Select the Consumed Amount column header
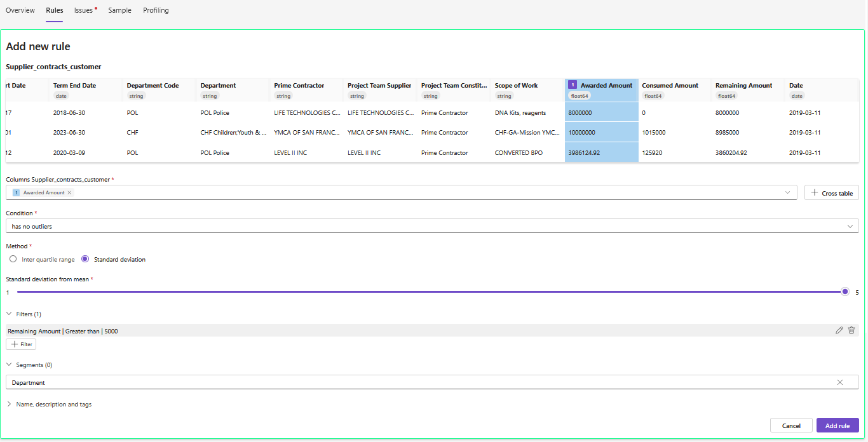The width and height of the screenshot is (868, 442). pyautogui.click(x=670, y=86)
